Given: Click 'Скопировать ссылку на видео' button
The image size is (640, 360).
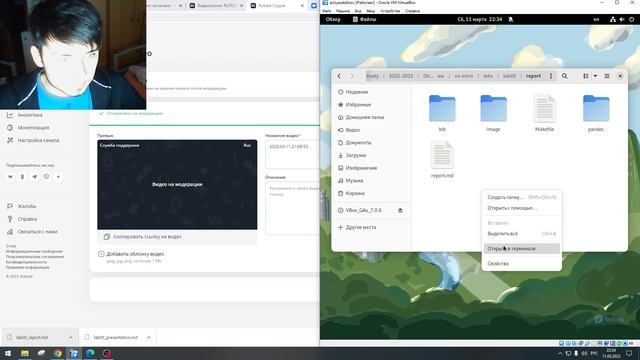Looking at the screenshot, I should (177, 237).
